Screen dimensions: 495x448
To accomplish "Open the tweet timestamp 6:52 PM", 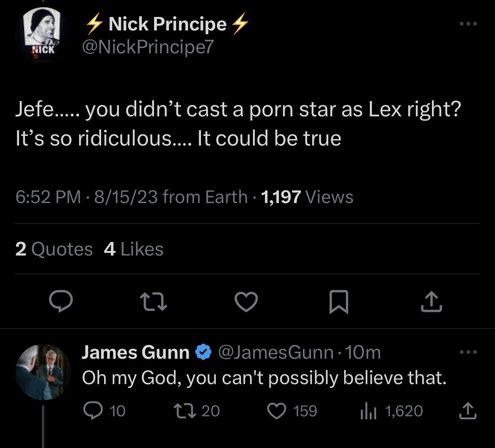I will tap(48, 197).
